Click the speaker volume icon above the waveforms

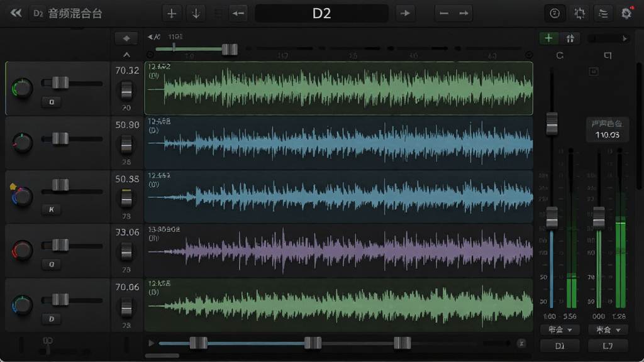[153, 37]
